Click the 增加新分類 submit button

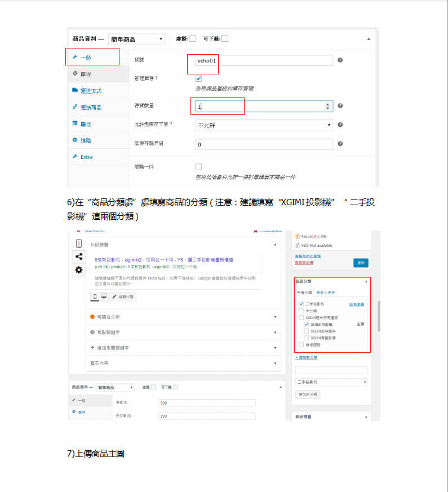(308, 394)
